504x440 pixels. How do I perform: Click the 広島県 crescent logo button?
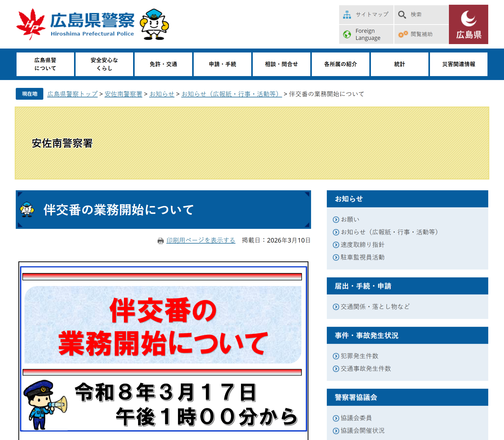[x=468, y=24]
